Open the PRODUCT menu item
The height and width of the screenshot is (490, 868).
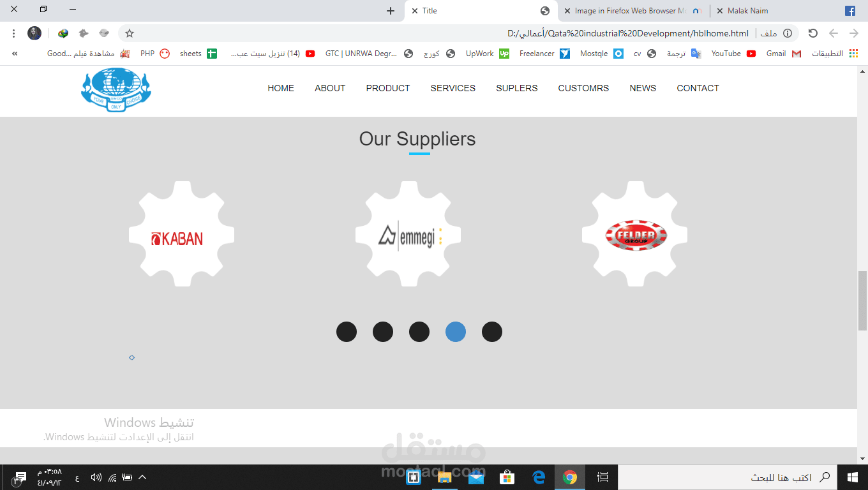388,88
